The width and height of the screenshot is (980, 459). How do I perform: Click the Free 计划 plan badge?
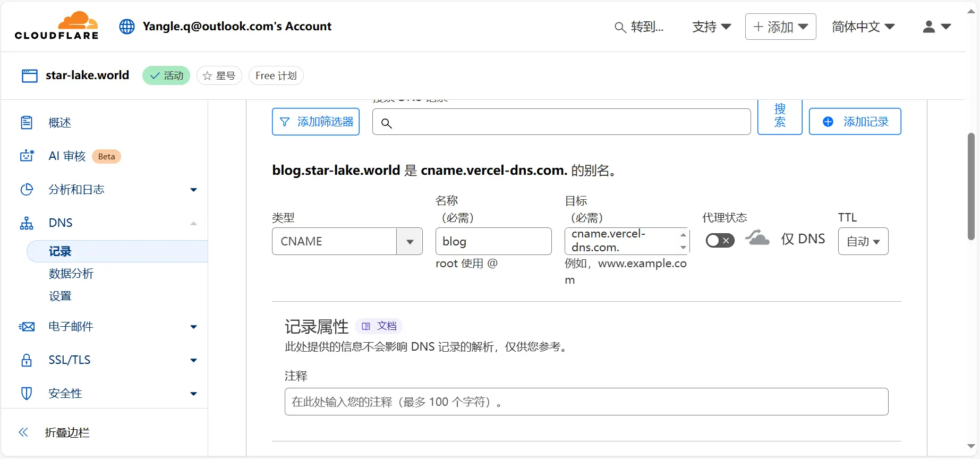276,75
